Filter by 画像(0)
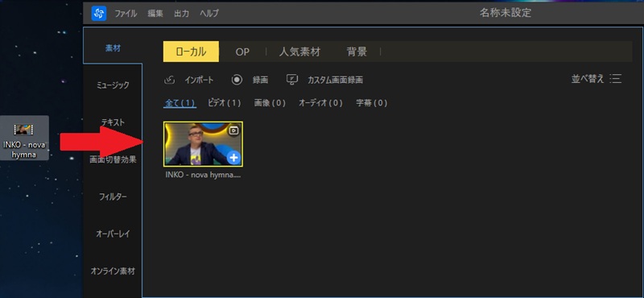 [270, 103]
